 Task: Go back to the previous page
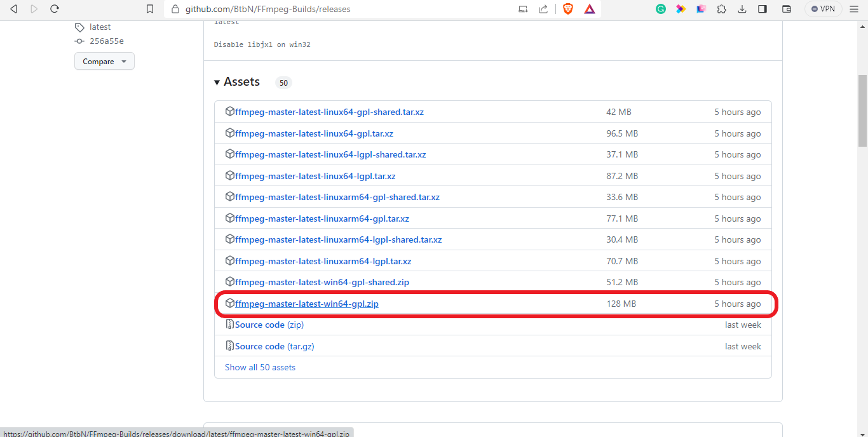coord(13,9)
